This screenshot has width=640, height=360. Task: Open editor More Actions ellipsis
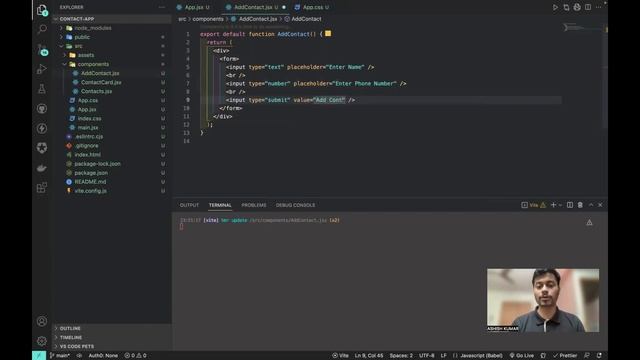pyautogui.click(x=598, y=7)
